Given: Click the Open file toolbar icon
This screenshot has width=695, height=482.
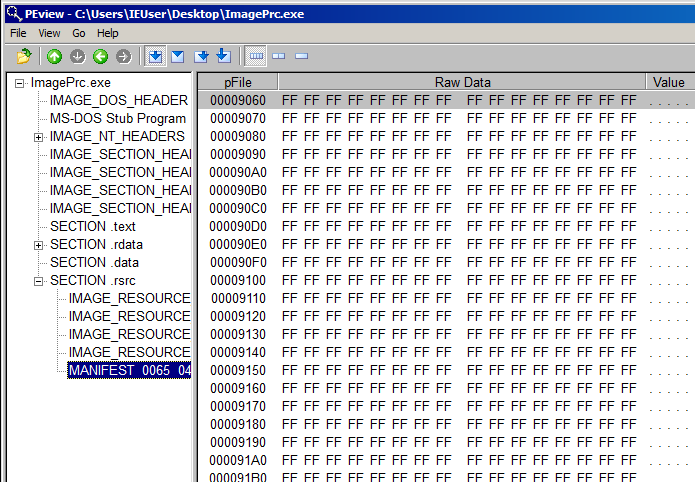Looking at the screenshot, I should point(24,56).
